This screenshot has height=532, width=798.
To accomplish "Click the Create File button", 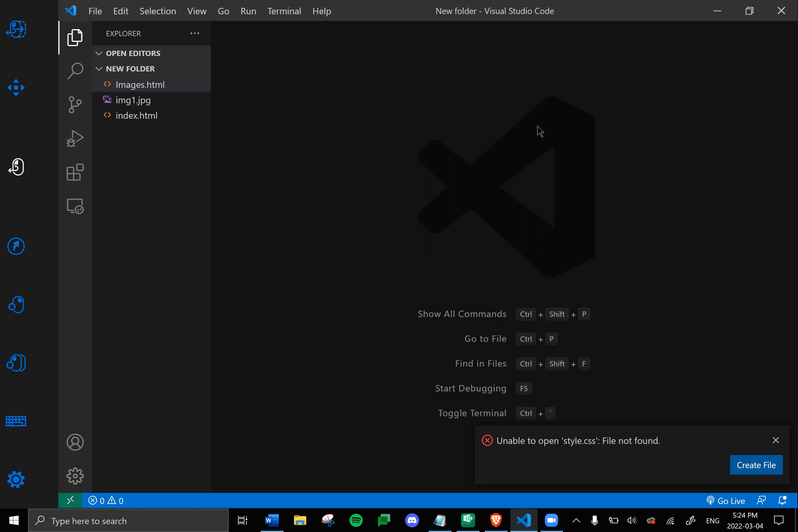I will coord(756,465).
